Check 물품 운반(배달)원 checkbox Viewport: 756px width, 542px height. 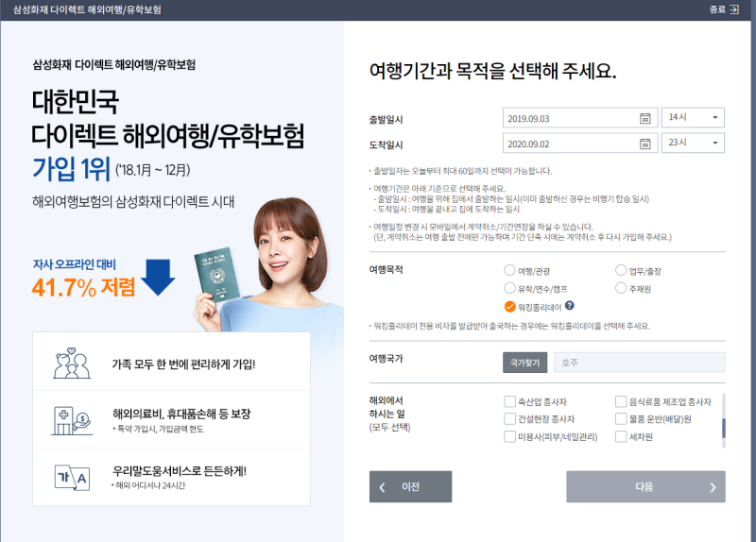point(621,418)
